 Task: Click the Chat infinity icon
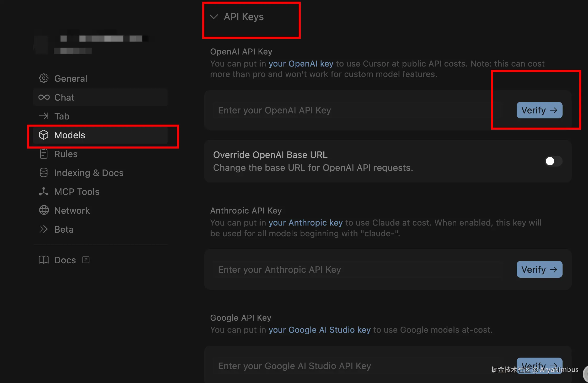tap(44, 97)
